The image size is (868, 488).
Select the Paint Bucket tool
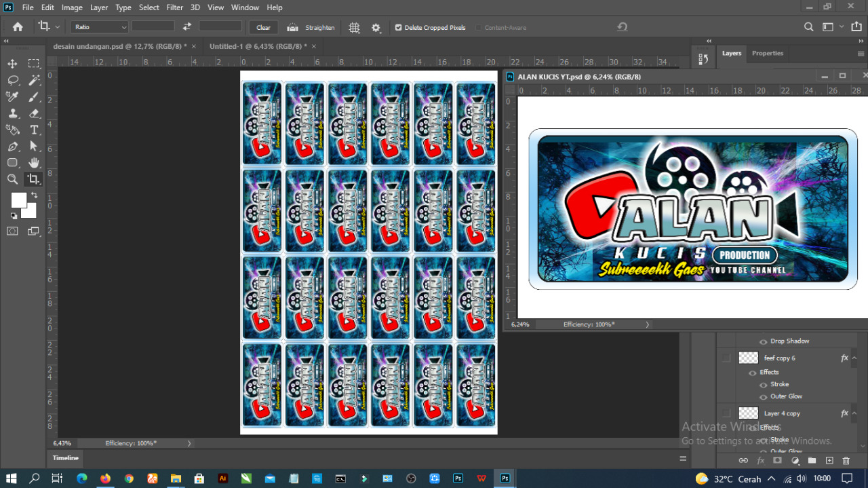12,130
